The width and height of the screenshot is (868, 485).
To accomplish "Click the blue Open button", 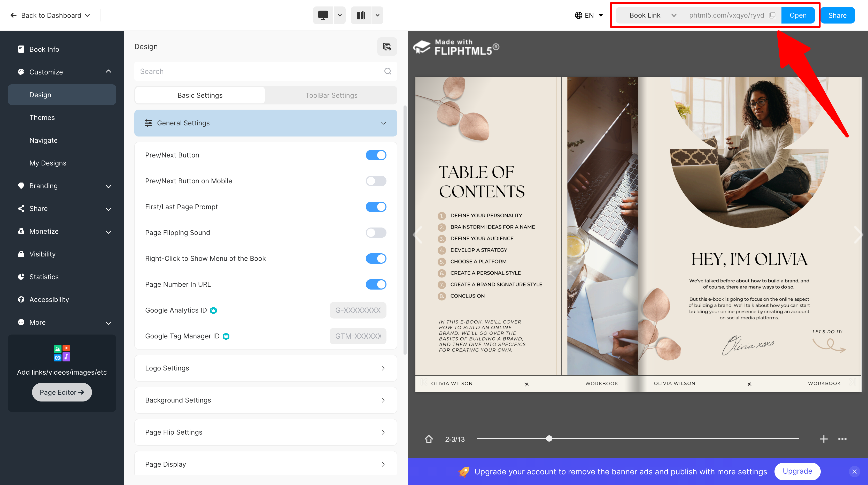I will coord(797,15).
